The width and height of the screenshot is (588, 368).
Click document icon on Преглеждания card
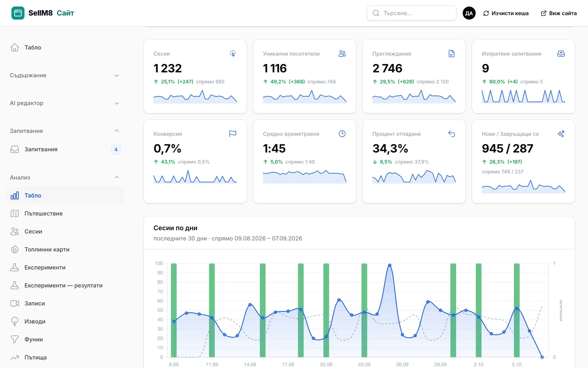tap(451, 54)
